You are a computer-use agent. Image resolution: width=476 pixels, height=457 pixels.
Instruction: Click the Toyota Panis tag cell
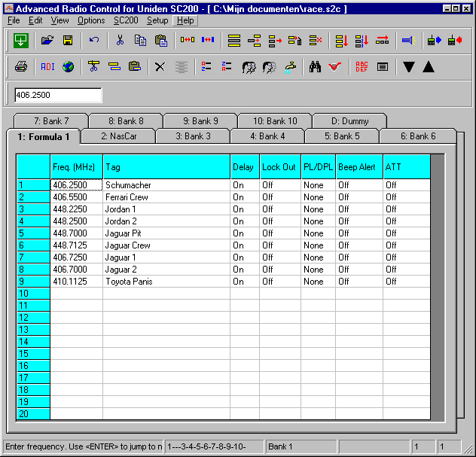[x=166, y=282]
